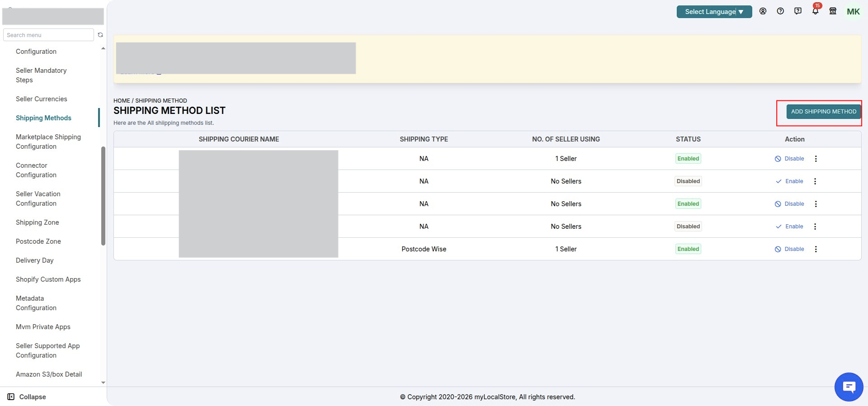Open Seller Supported App Configuration

(x=48, y=350)
